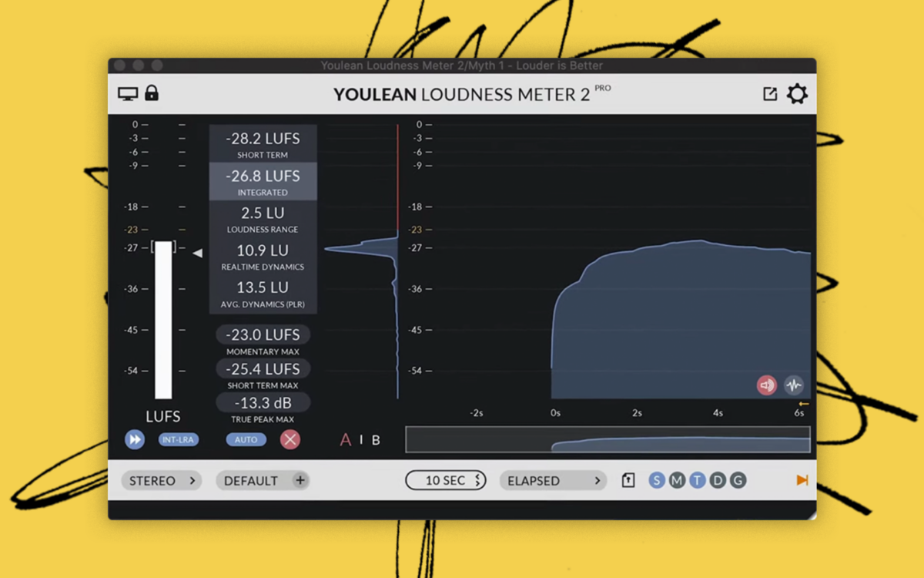This screenshot has height=578, width=924.
Task: Click the export file icon
Action: coord(628,481)
